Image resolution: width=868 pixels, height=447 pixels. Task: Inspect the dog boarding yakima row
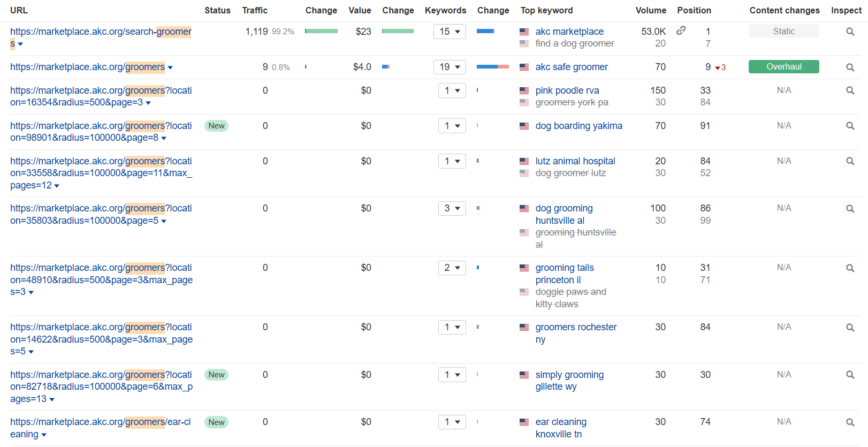(850, 126)
